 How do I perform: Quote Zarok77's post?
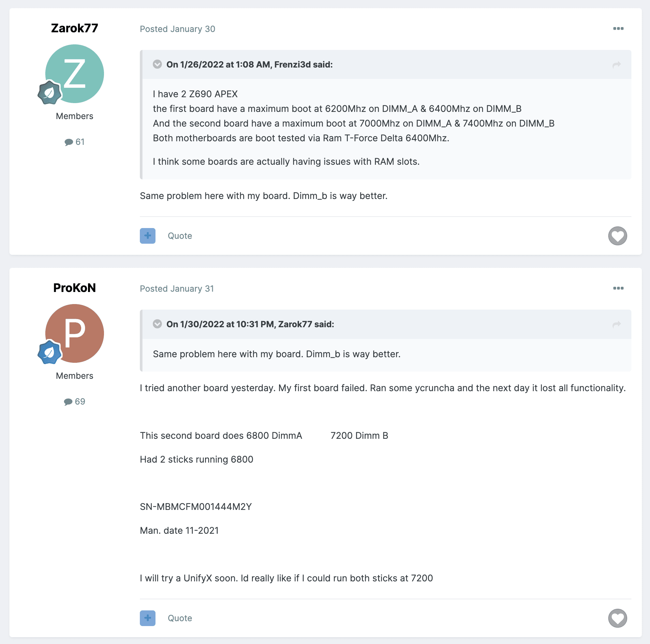(180, 236)
